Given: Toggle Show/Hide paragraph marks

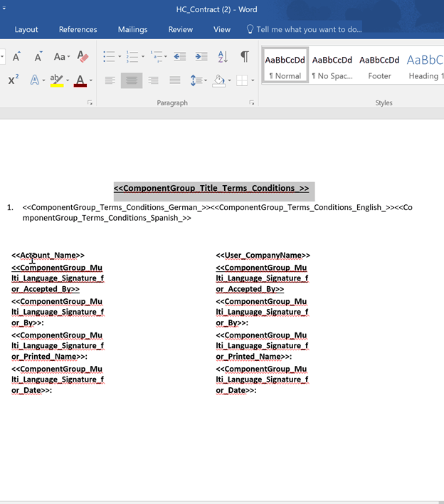Looking at the screenshot, I should [245, 56].
